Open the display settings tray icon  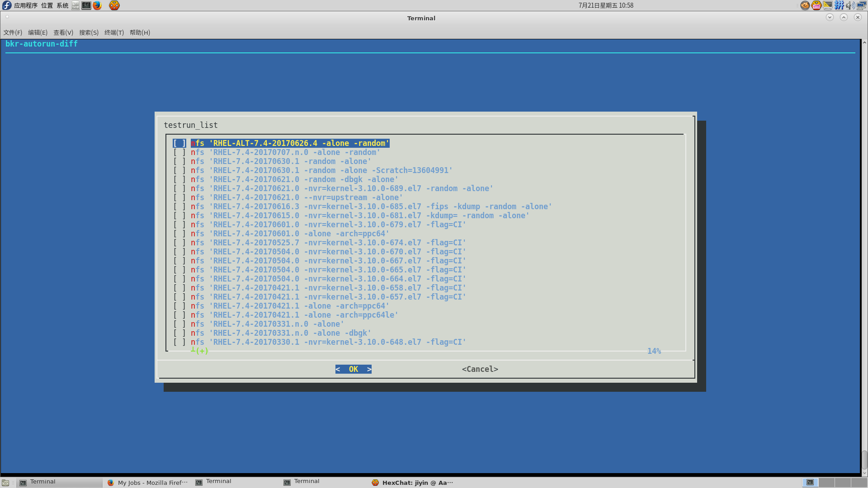coord(828,5)
